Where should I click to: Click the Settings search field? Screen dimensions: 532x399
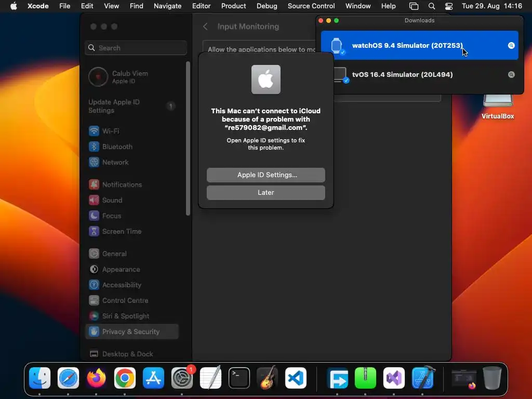coord(136,48)
